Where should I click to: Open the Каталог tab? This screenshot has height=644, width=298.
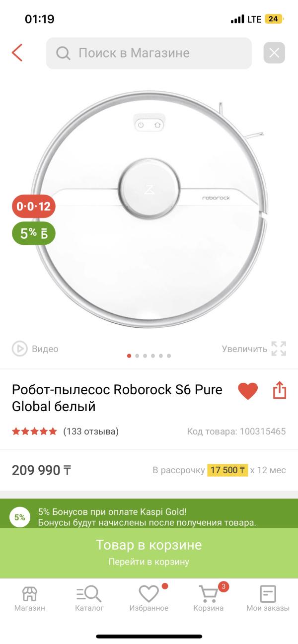coord(89,598)
